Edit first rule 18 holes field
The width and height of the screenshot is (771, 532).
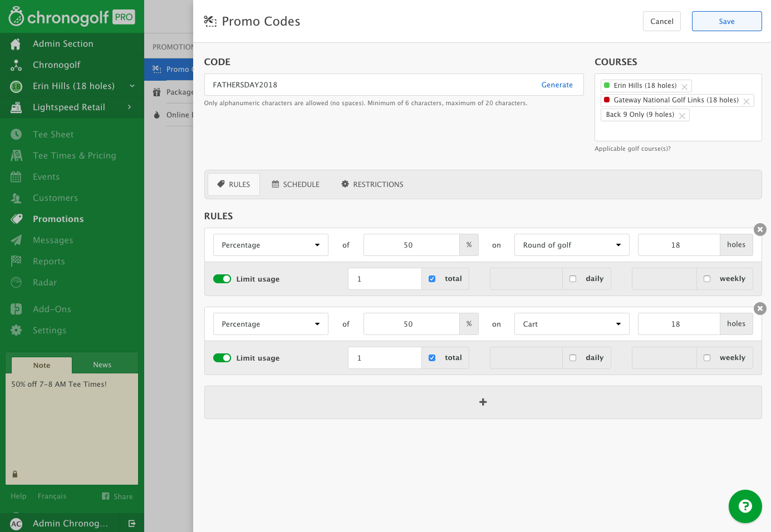679,245
